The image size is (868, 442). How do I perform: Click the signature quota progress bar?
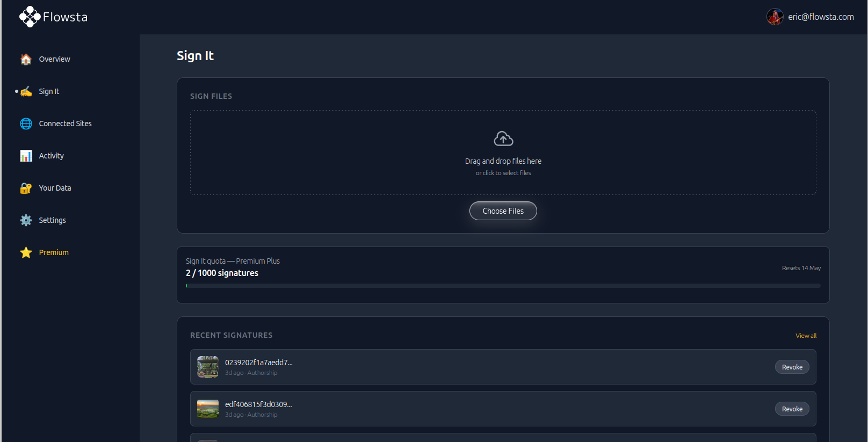pyautogui.click(x=503, y=286)
